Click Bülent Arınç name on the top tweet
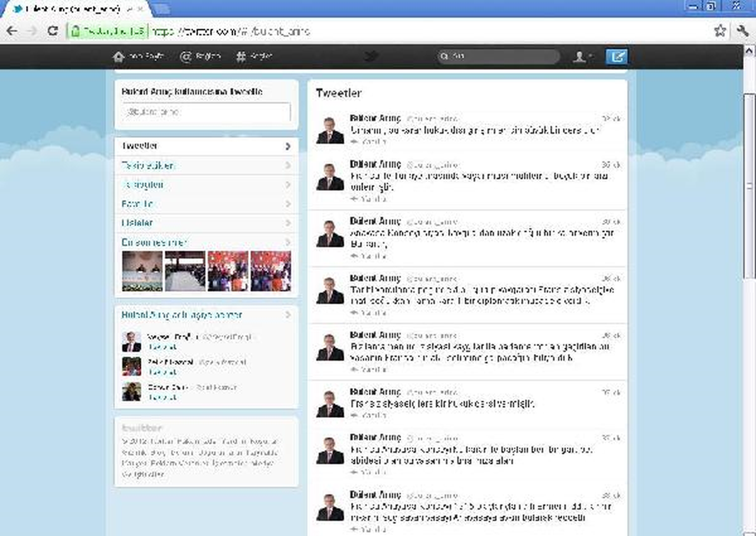This screenshot has width=756, height=536. (375, 119)
